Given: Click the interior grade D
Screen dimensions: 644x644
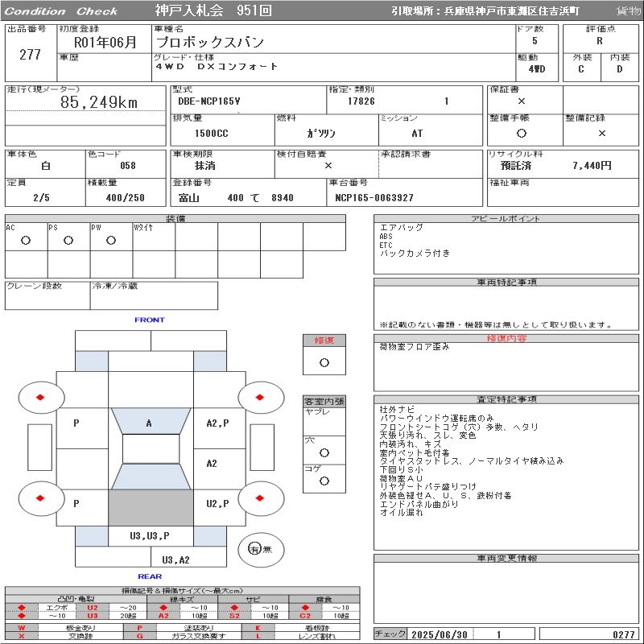Looking at the screenshot, I should point(619,69).
